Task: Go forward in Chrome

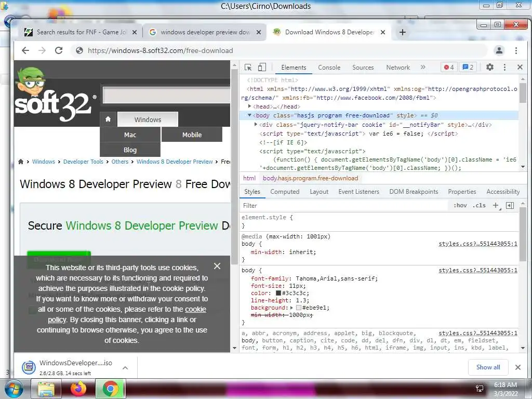Action: point(42,50)
